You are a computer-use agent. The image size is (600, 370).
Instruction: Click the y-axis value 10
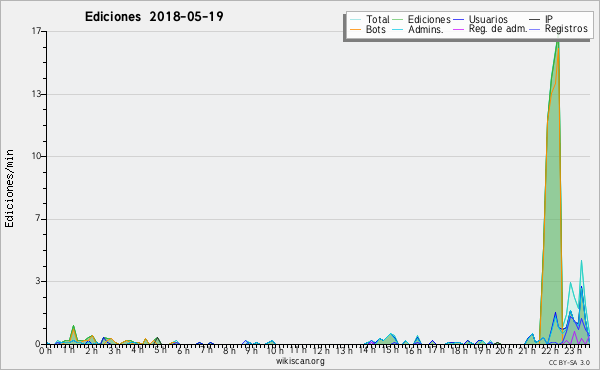[36, 156]
